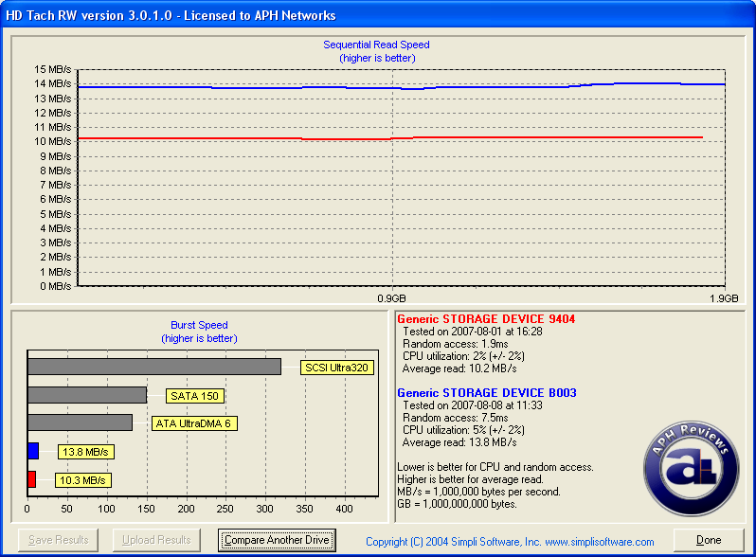The width and height of the screenshot is (756, 557).
Task: Select the SATA 150 yellow label
Action: [x=195, y=396]
